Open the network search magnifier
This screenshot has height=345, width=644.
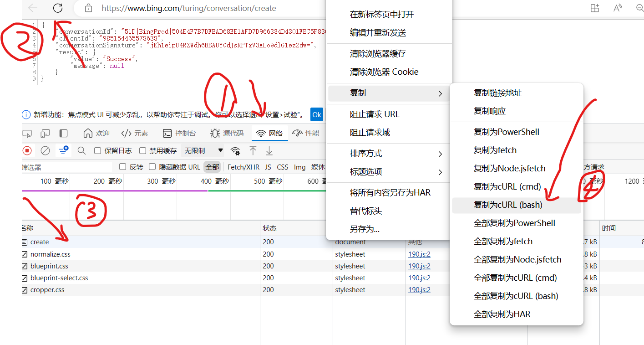[81, 150]
